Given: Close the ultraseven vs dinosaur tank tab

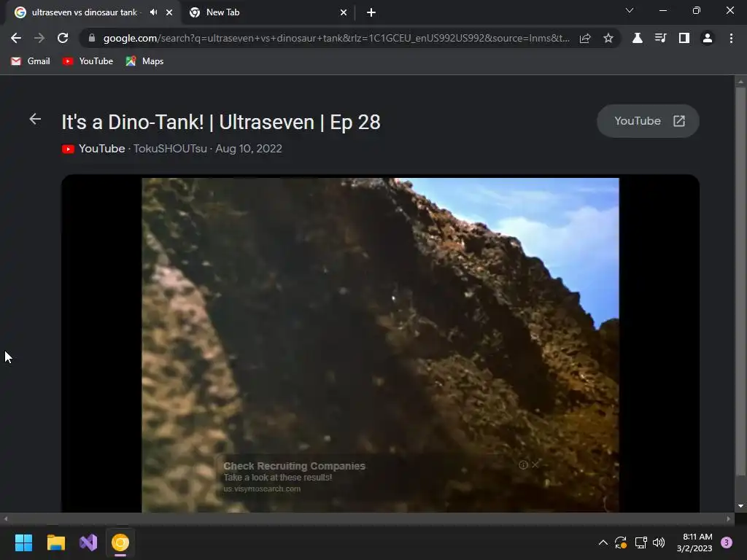Looking at the screenshot, I should coord(169,12).
